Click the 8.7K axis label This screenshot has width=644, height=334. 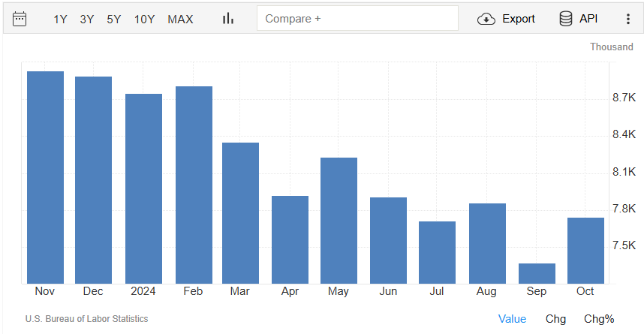(x=624, y=98)
